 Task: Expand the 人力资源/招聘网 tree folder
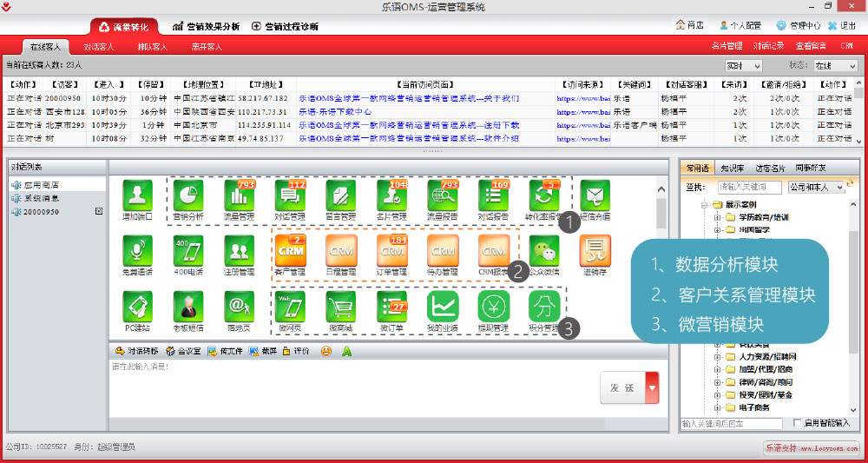718,356
